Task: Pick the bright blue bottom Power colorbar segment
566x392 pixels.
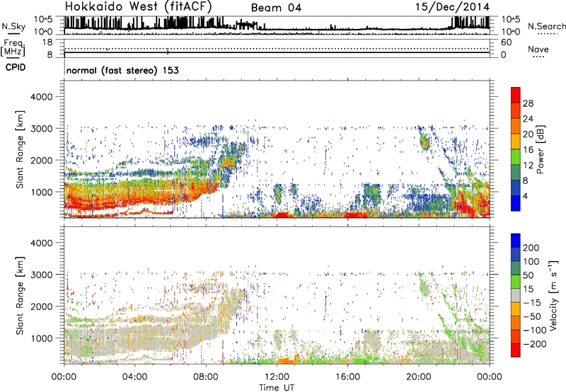Action: tap(516, 203)
